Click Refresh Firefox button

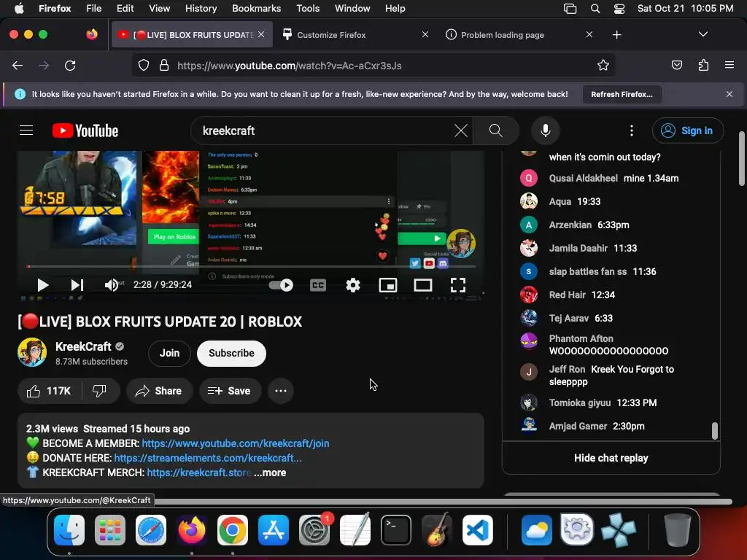click(622, 94)
